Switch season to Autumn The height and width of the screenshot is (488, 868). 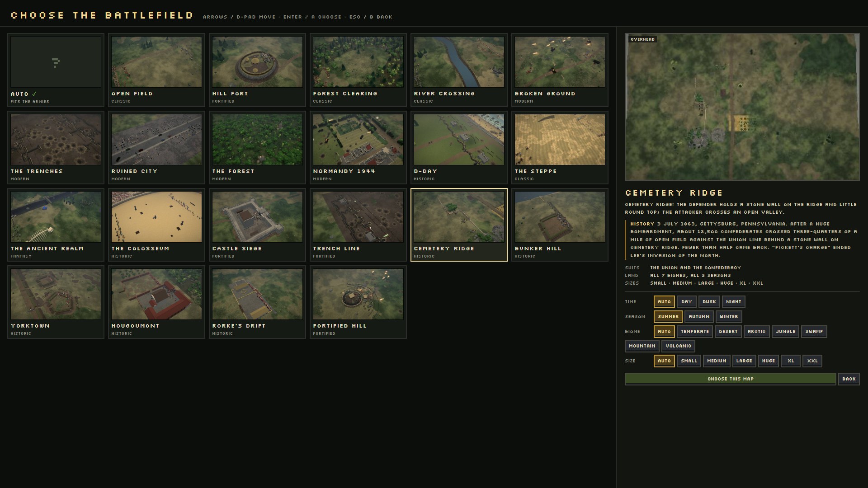pyautogui.click(x=699, y=317)
